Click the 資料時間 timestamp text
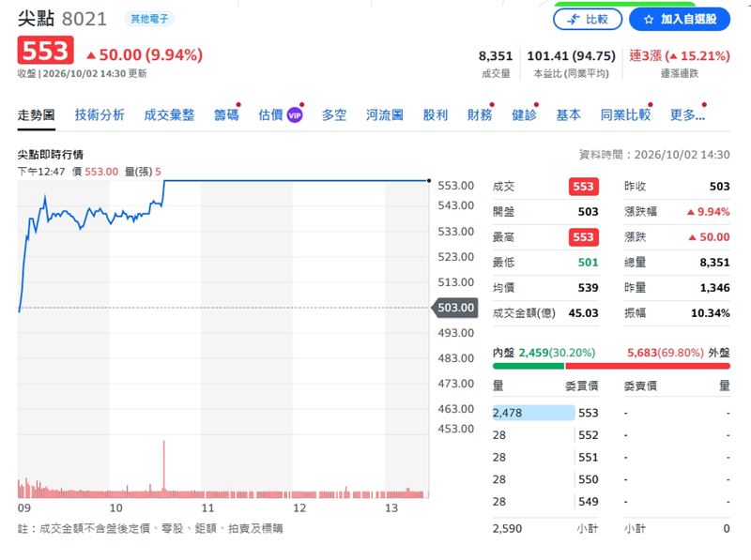 click(654, 155)
